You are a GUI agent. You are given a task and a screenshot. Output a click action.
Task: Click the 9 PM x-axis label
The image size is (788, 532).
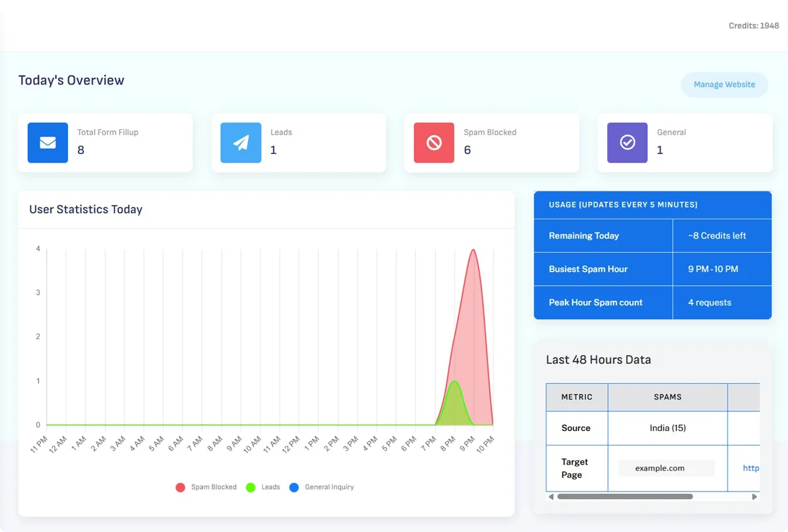[468, 443]
